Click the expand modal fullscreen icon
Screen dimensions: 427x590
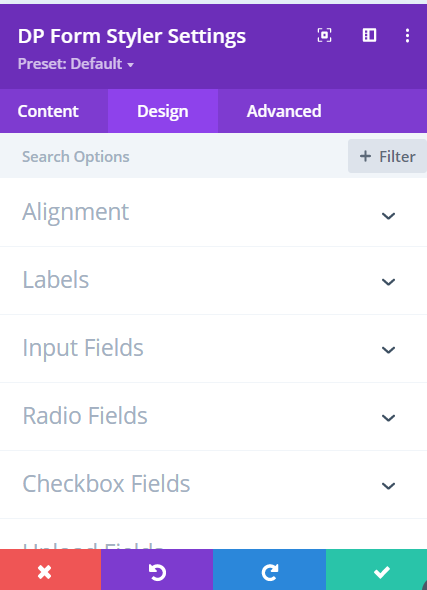[324, 36]
